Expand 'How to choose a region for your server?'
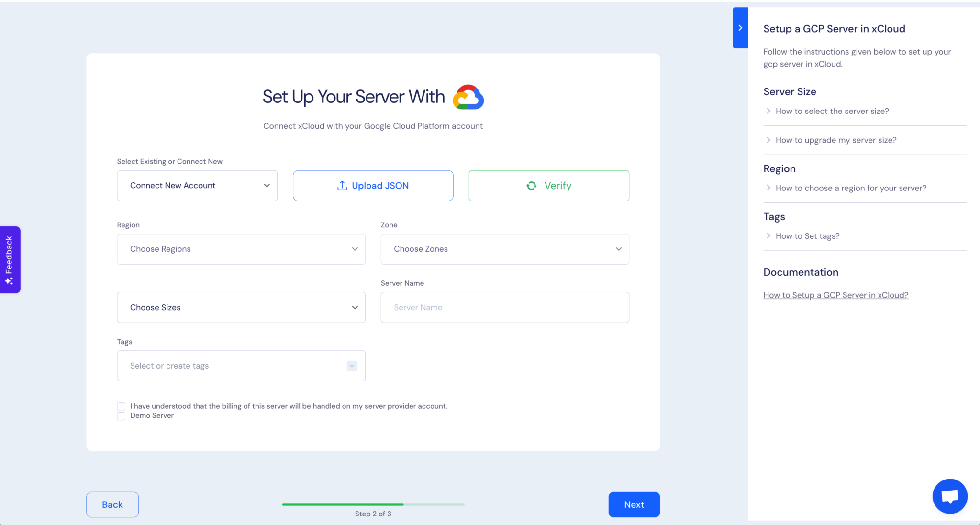 (851, 188)
